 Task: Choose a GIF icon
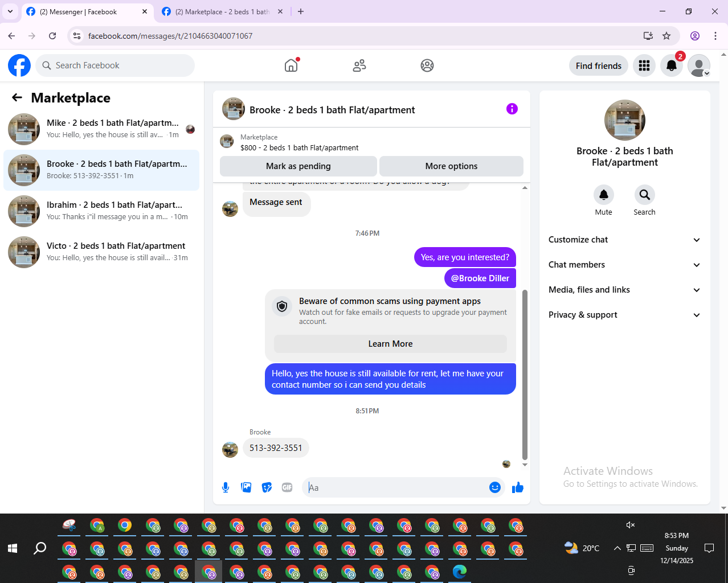point(287,487)
